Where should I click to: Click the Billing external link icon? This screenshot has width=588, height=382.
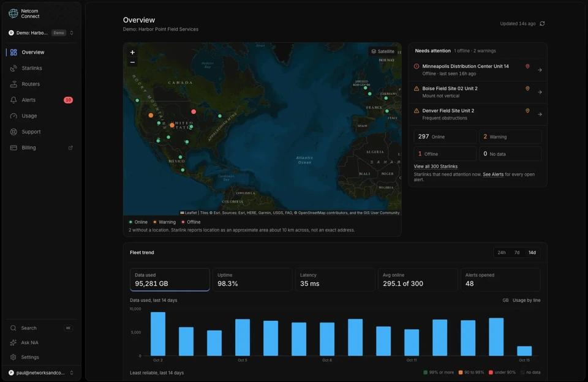[x=70, y=148]
